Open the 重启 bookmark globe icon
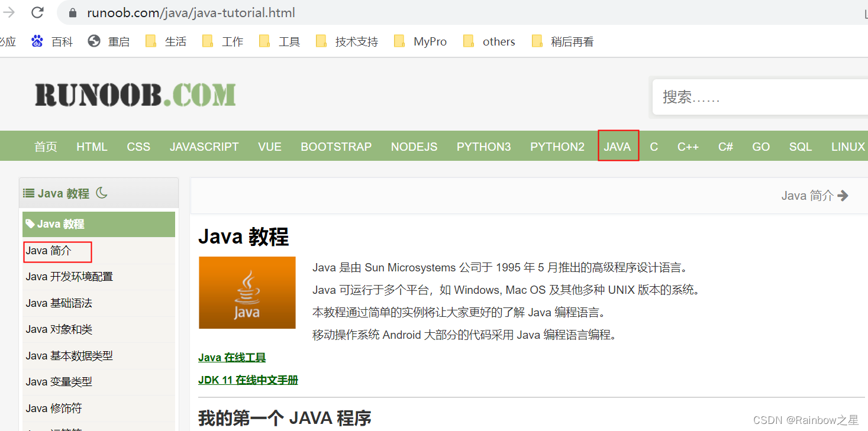868x431 pixels. pyautogui.click(x=94, y=41)
